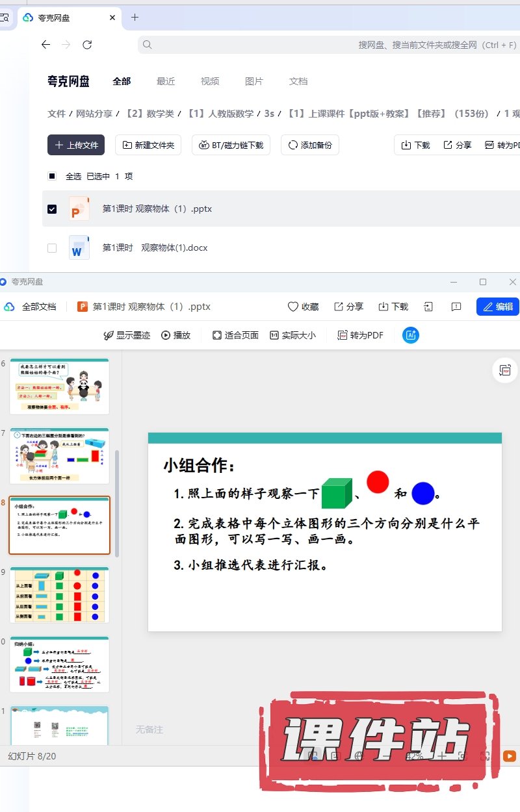Click the 上传文件 upload button
Viewport: 520px width, 812px height.
pos(76,145)
